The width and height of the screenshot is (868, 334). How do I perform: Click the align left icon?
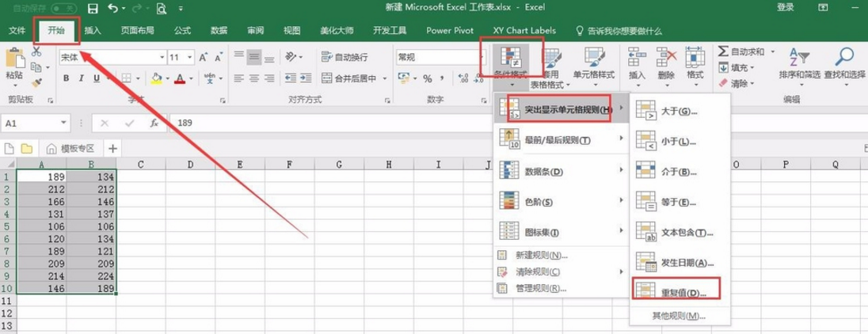tap(239, 78)
